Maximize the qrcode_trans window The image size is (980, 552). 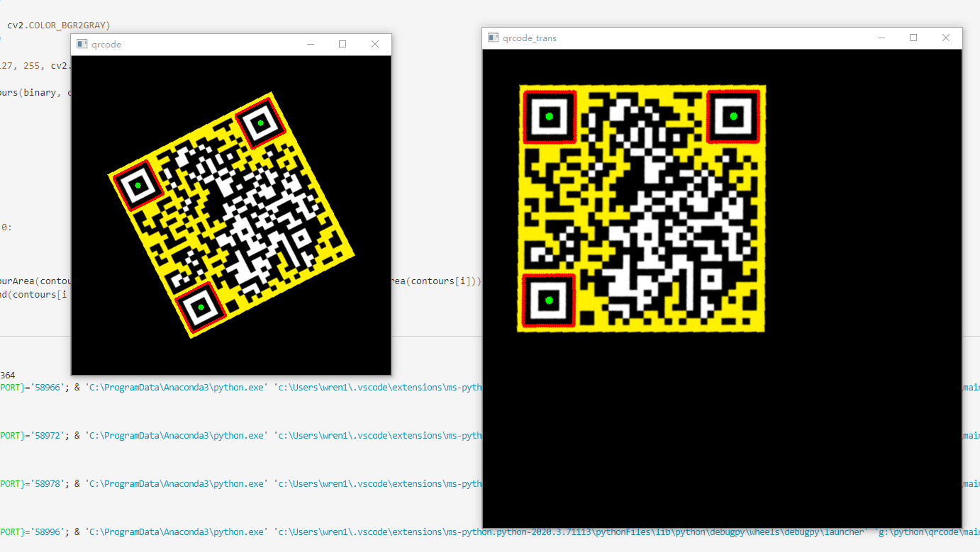[x=913, y=38]
